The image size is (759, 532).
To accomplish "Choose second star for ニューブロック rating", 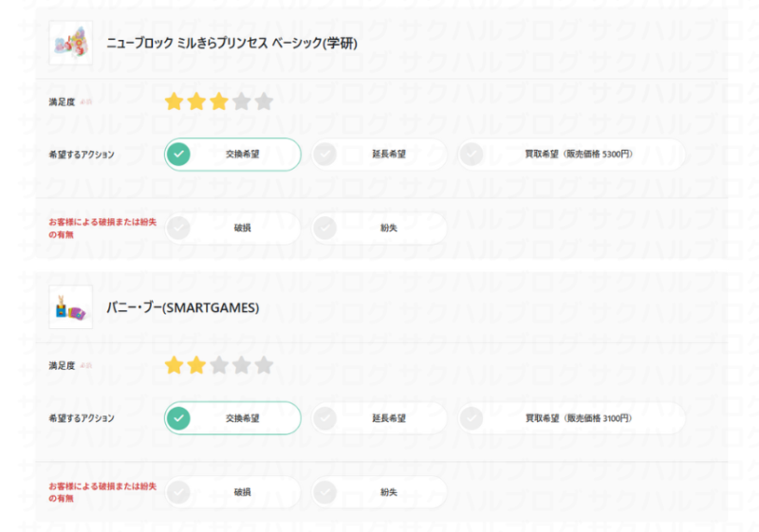I will (x=196, y=101).
